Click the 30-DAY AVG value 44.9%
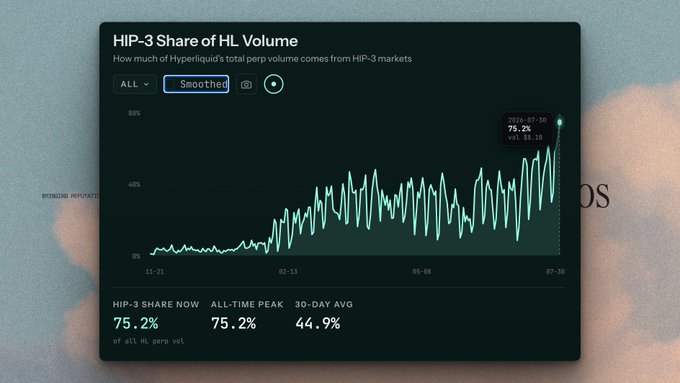 (x=318, y=324)
